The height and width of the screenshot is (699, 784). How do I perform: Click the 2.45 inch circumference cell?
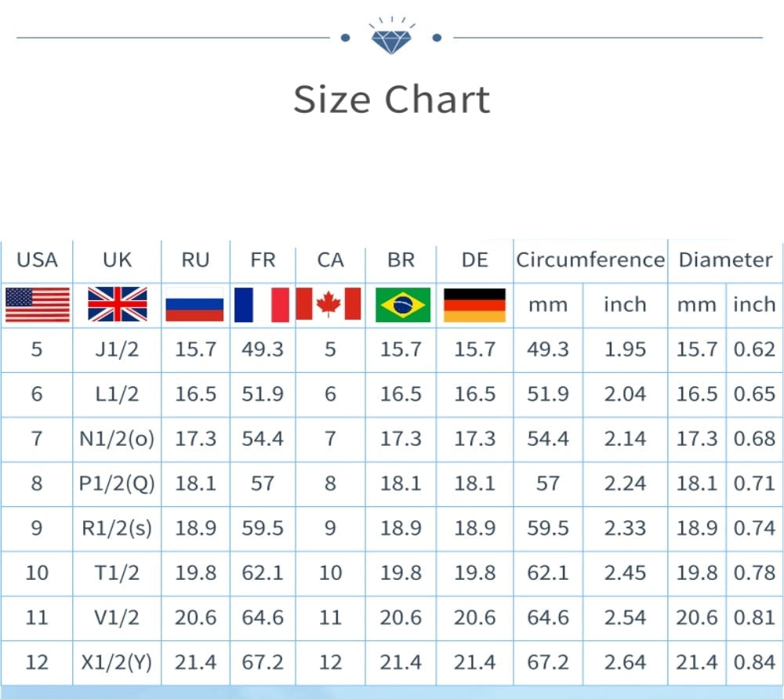[x=625, y=573]
